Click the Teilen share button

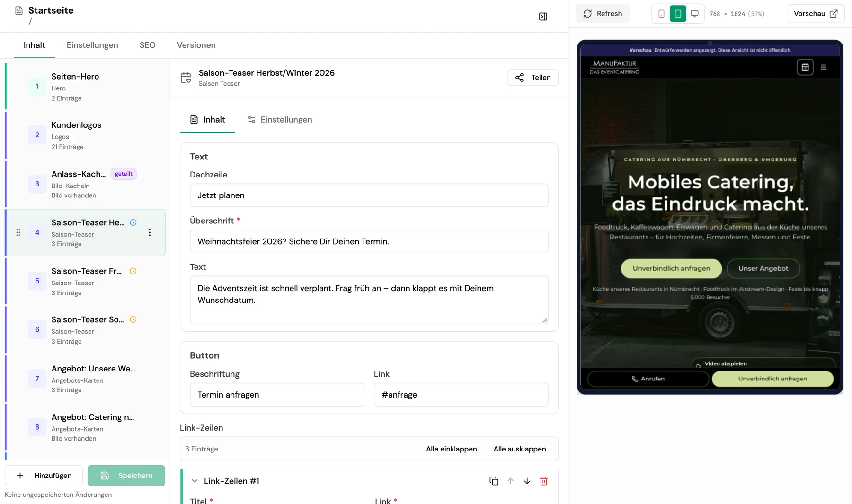pyautogui.click(x=532, y=78)
